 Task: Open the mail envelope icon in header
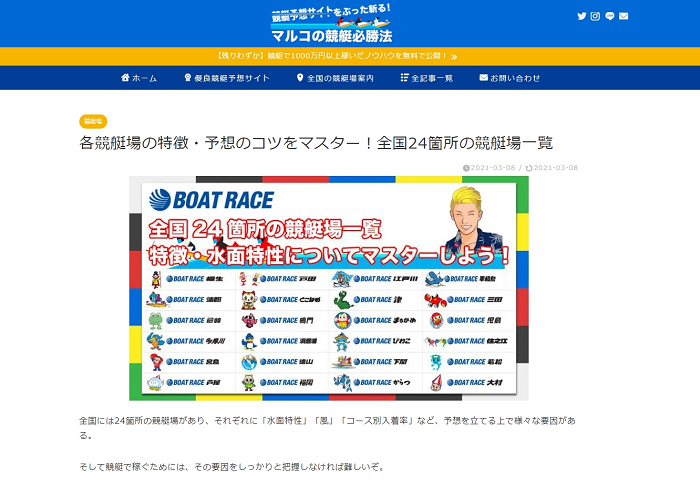click(x=624, y=16)
